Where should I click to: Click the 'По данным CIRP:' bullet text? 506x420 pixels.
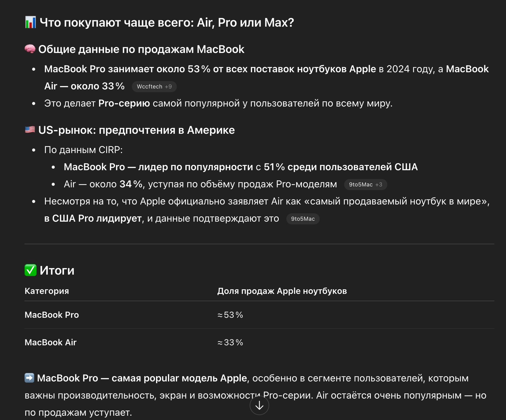84,150
